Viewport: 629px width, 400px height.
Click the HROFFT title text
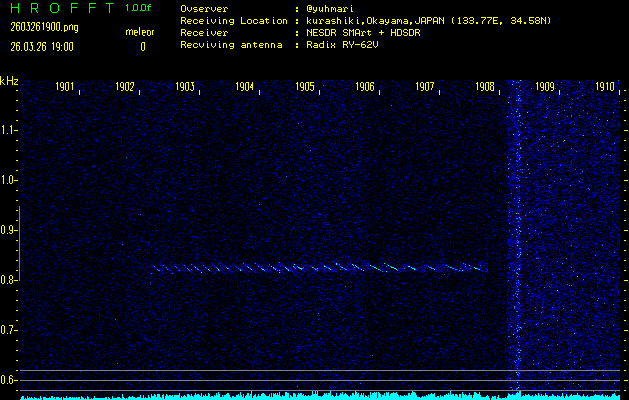click(57, 8)
